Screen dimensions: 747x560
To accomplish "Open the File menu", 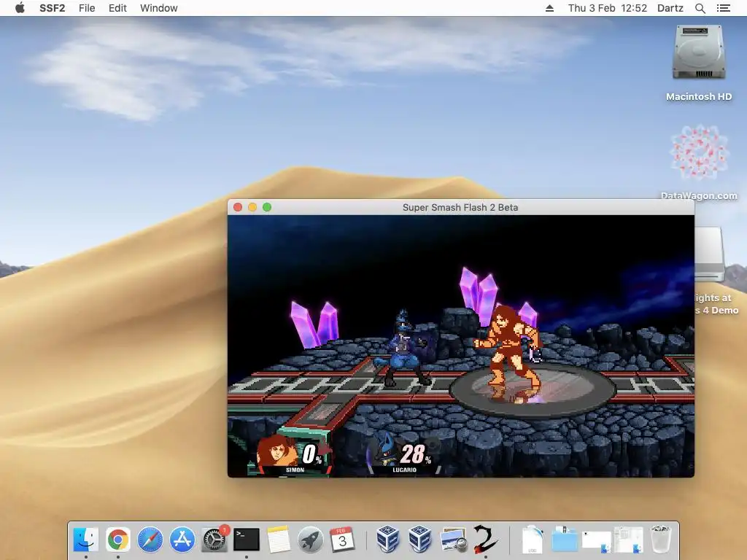I will click(87, 8).
